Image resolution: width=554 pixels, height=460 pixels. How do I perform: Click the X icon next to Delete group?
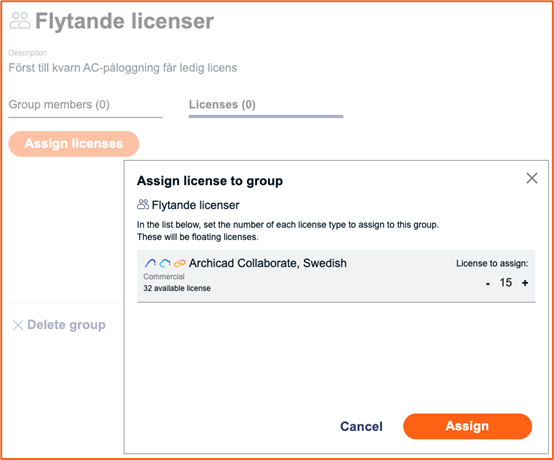click(18, 325)
